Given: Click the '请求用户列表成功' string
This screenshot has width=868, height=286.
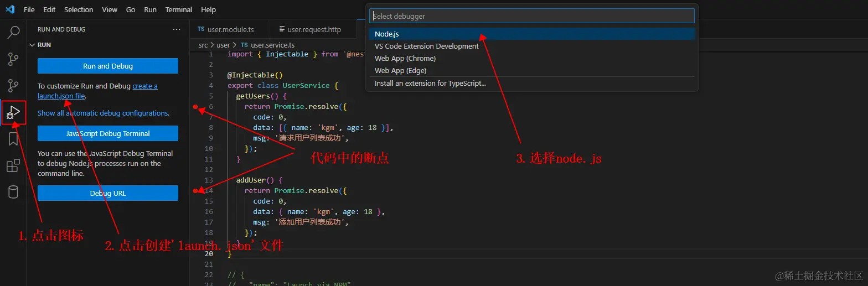Looking at the screenshot, I should (x=309, y=138).
